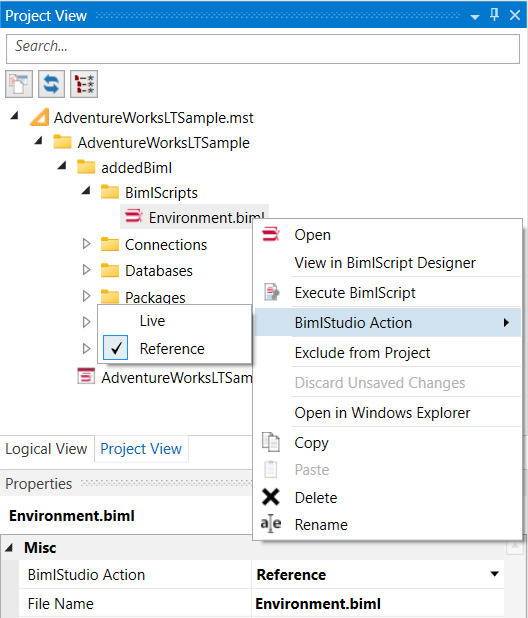Select the Packages folder label
Viewport: 528px width, 618px height.
pyautogui.click(x=155, y=297)
